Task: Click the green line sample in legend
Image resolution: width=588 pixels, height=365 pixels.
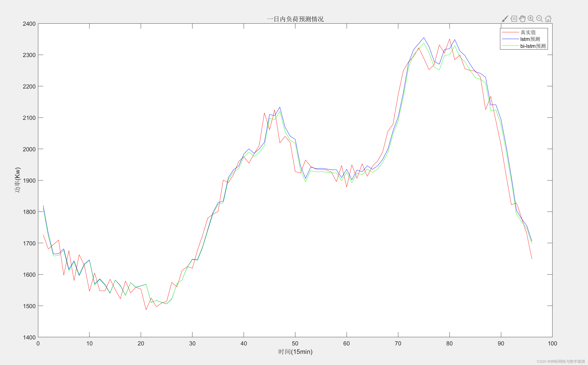Action: coord(510,46)
